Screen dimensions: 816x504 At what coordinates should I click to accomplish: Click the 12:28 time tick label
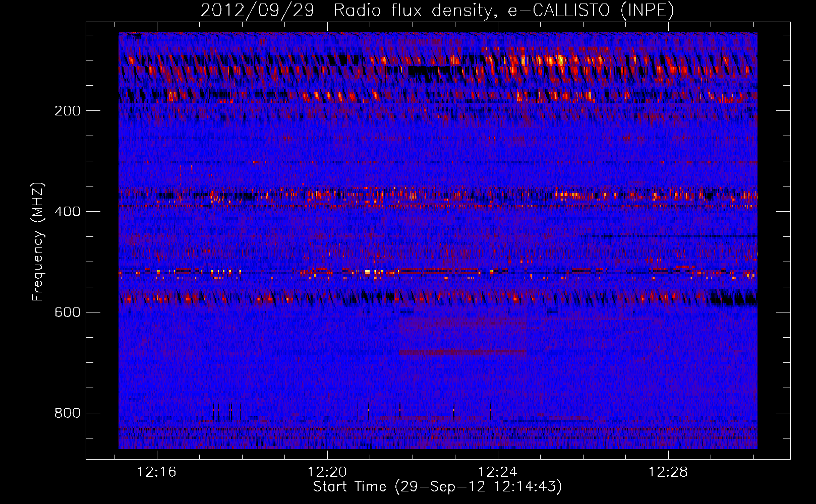668,472
